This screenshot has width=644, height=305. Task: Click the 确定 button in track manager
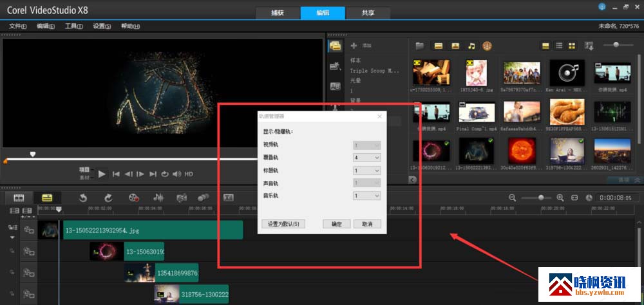pyautogui.click(x=336, y=224)
